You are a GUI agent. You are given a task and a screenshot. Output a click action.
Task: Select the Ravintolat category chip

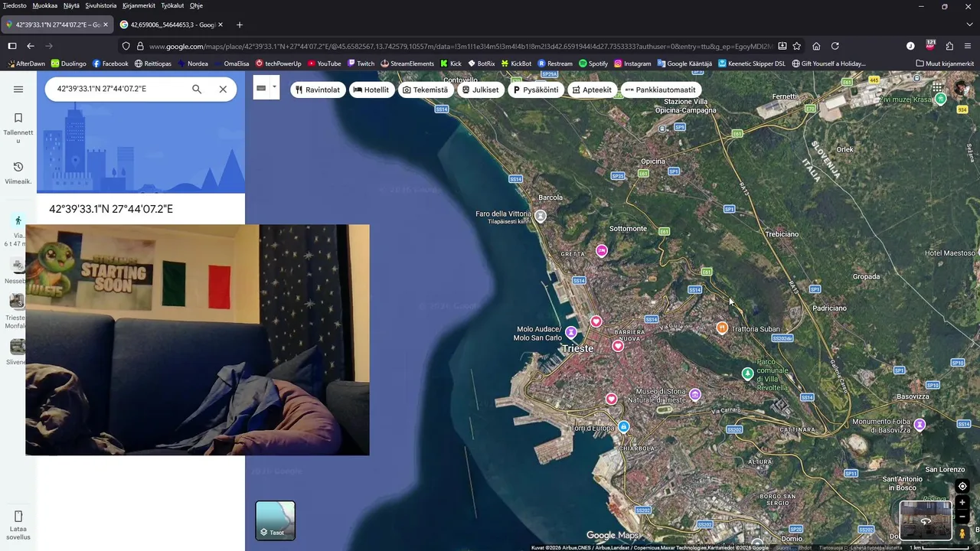318,90
